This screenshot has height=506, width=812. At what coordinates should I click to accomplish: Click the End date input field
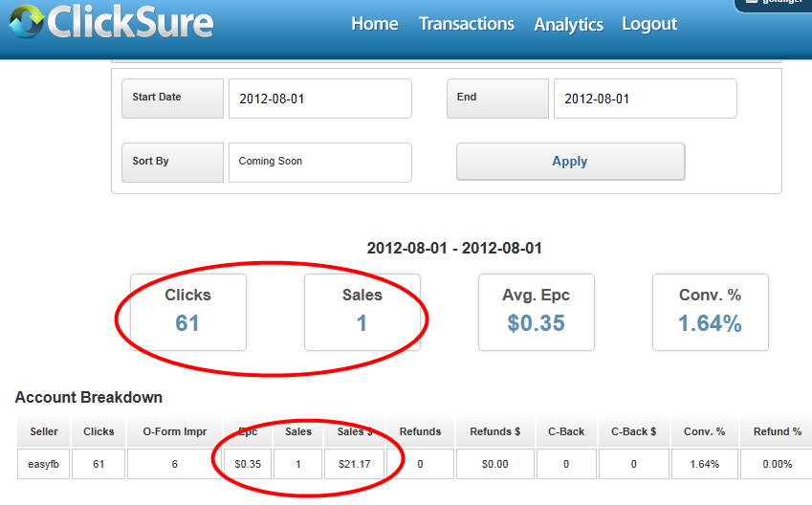[646, 99]
